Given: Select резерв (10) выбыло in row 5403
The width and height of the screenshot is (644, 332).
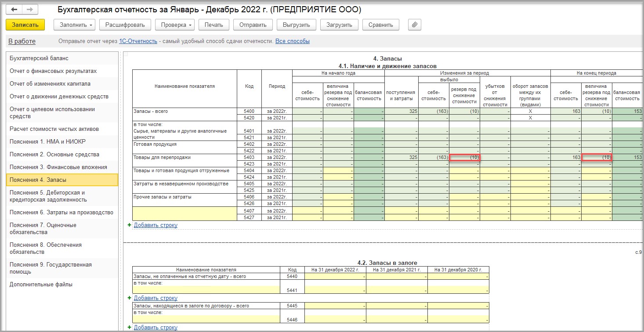Looking at the screenshot, I should 464,158.
